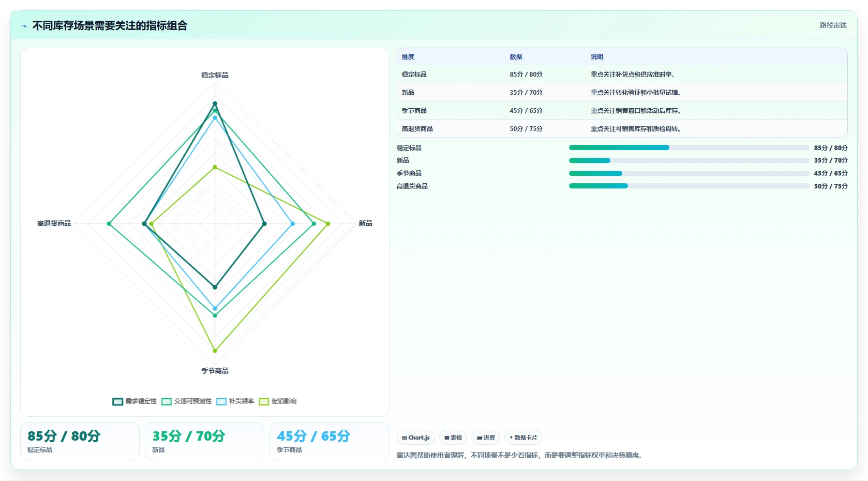Select the 说明 column header
Image resolution: width=868 pixels, height=481 pixels.
click(x=597, y=57)
